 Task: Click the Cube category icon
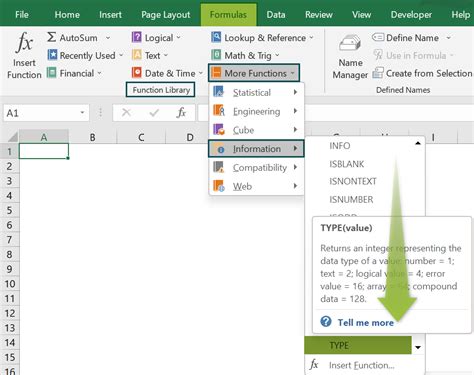point(219,129)
